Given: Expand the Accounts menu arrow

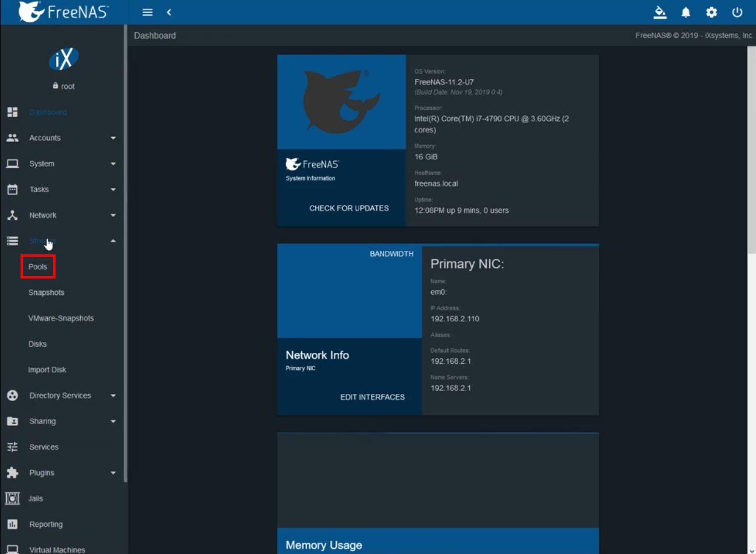Looking at the screenshot, I should (113, 138).
